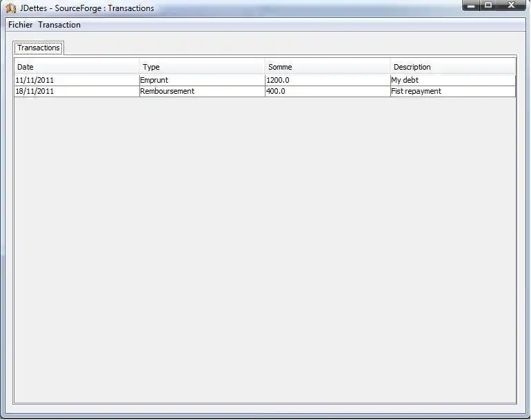Click the Description column header
The width and height of the screenshot is (531, 420).
pos(453,67)
